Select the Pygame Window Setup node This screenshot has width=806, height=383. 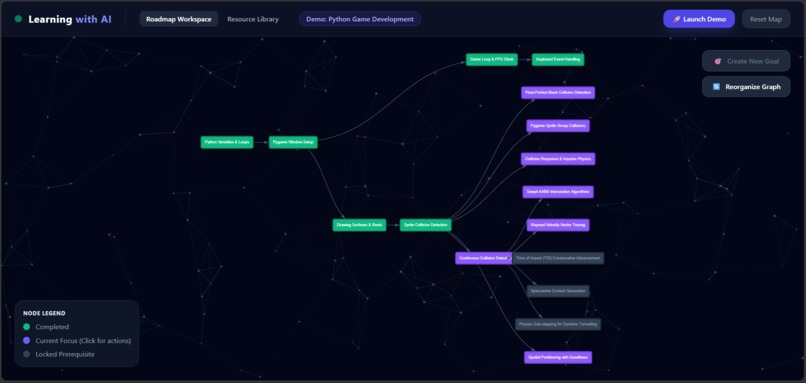pos(293,142)
